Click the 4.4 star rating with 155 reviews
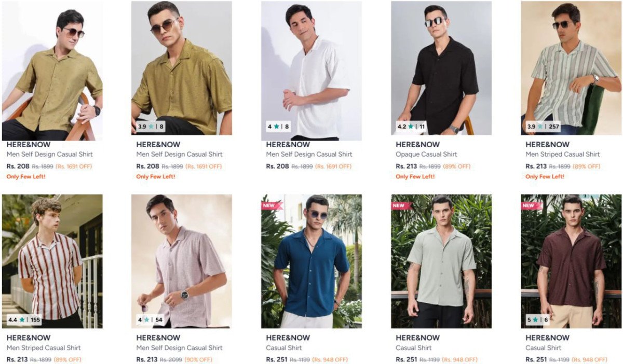623x364 pixels. point(24,320)
